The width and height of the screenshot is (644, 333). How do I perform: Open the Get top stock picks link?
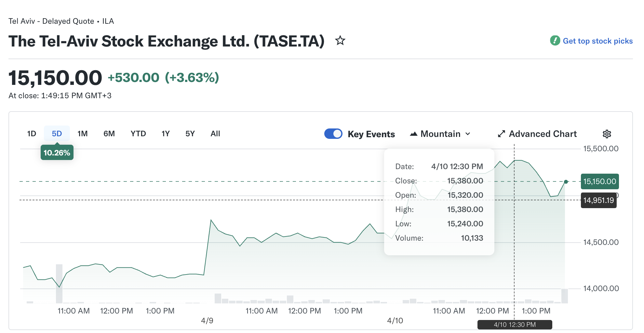click(597, 41)
